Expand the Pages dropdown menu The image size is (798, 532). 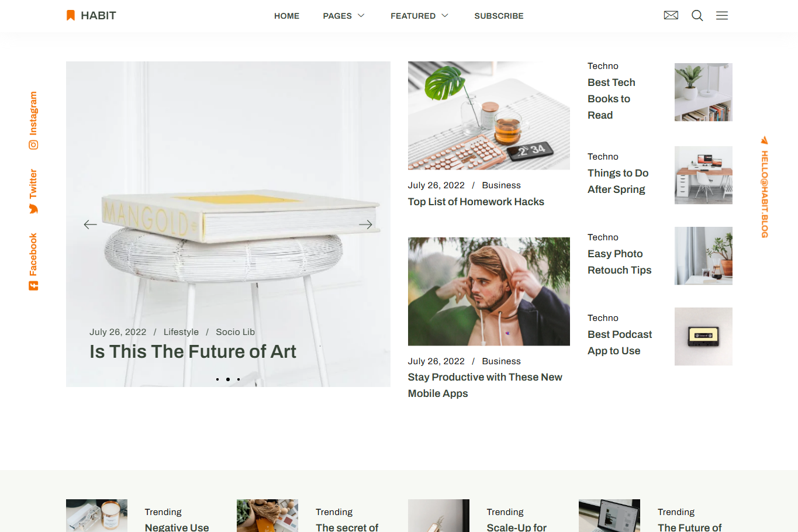344,16
